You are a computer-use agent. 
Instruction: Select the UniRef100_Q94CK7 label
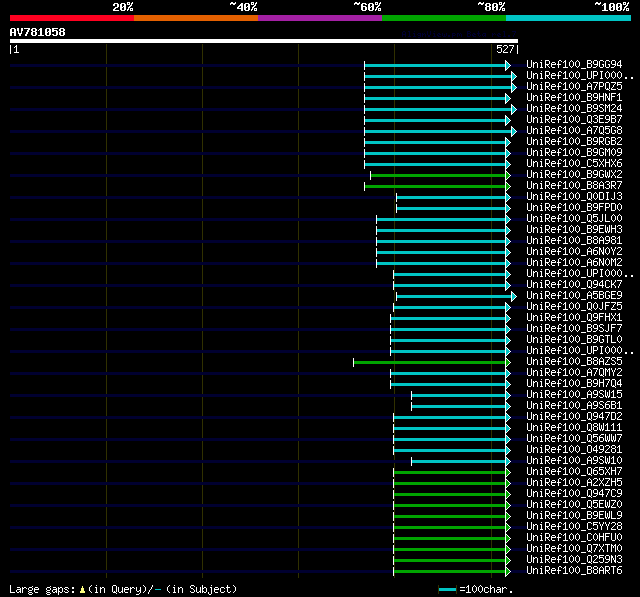coord(574,285)
